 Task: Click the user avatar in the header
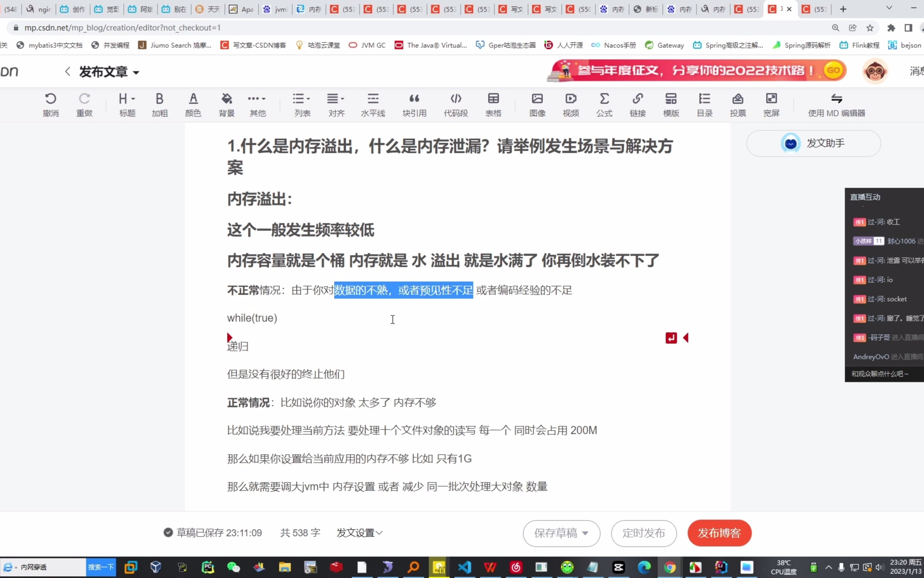[875, 71]
